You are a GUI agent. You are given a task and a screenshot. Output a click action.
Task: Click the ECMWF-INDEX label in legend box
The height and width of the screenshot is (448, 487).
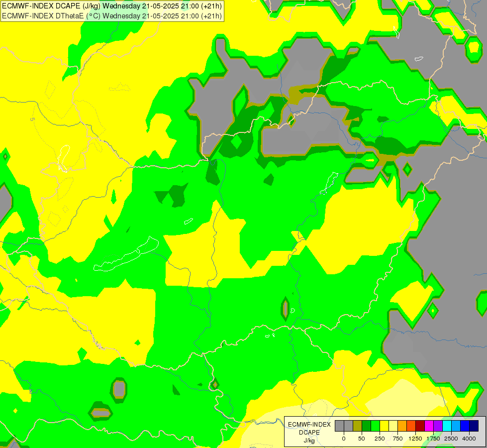pyautogui.click(x=309, y=425)
